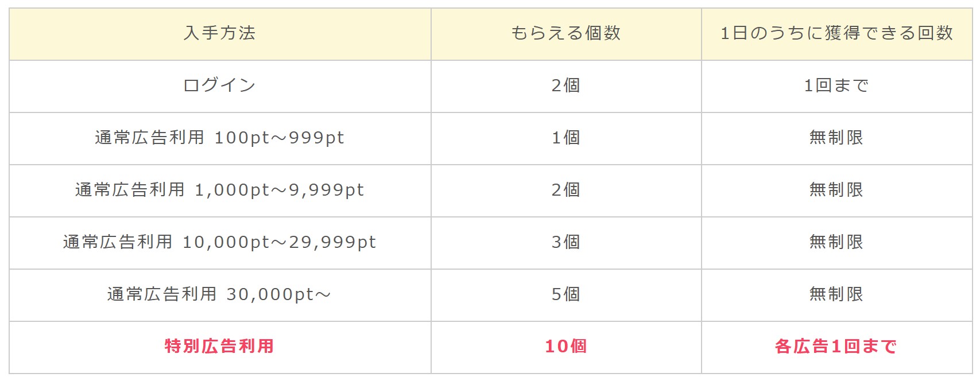Click 無制限 in the 10,000pt～29,999pt row

coord(836,242)
